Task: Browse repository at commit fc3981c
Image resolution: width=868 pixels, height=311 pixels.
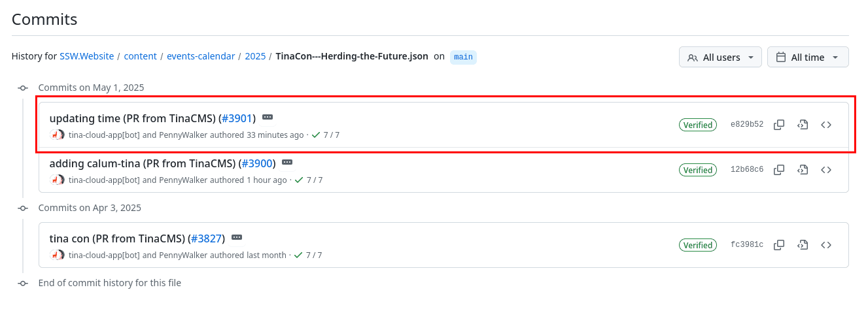Action: click(x=826, y=245)
